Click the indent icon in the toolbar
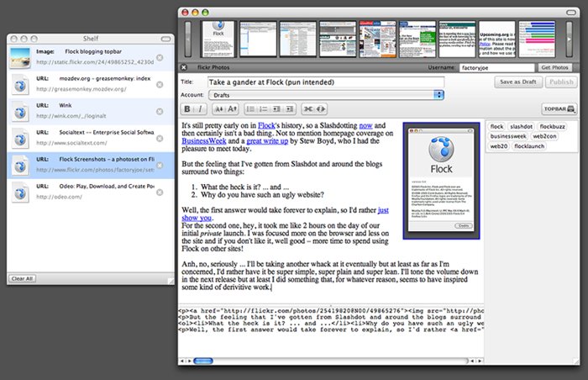This screenshot has height=380, width=588. [x=290, y=109]
